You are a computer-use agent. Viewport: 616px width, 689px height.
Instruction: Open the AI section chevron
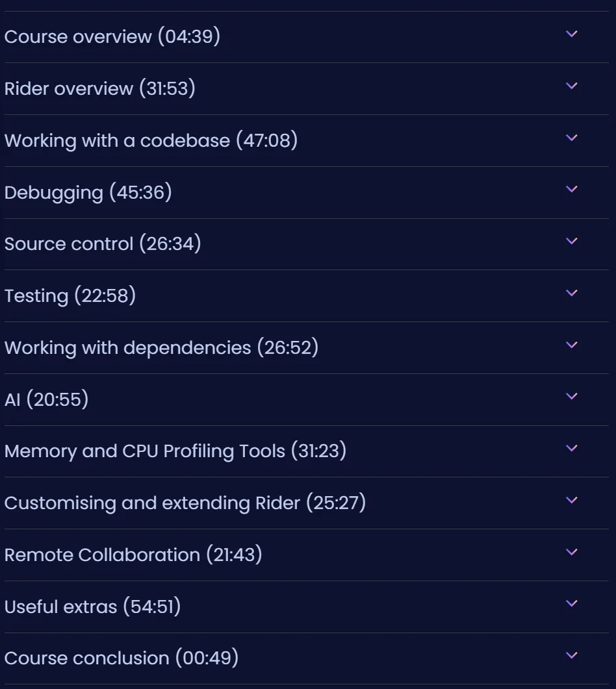[571, 396]
